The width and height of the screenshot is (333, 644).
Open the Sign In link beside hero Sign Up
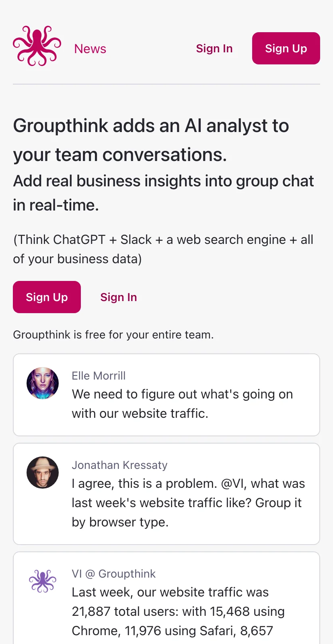click(119, 297)
